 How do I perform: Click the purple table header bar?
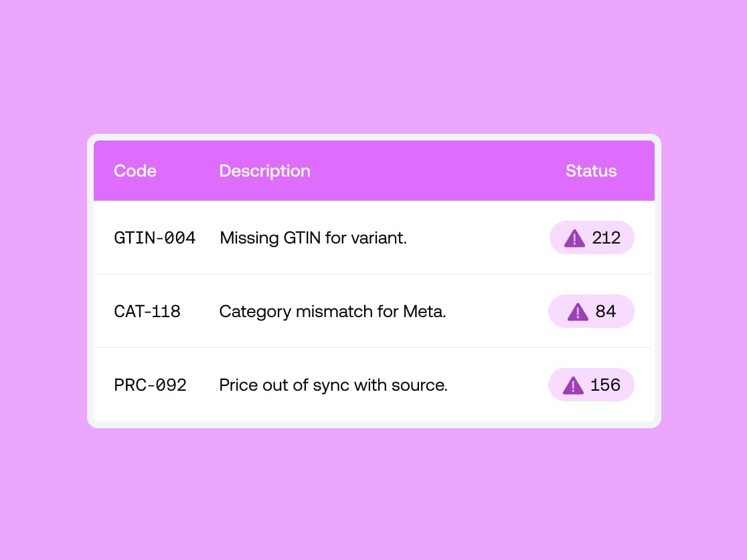coord(374,171)
